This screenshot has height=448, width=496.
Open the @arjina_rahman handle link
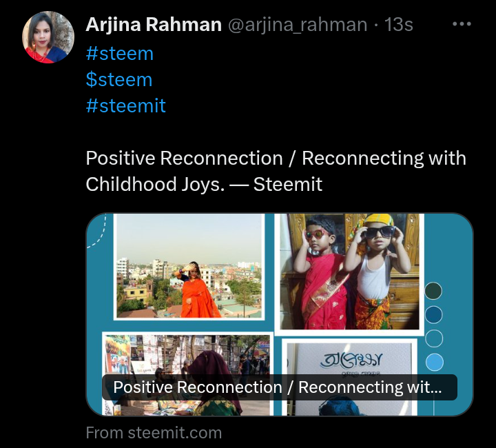click(298, 25)
